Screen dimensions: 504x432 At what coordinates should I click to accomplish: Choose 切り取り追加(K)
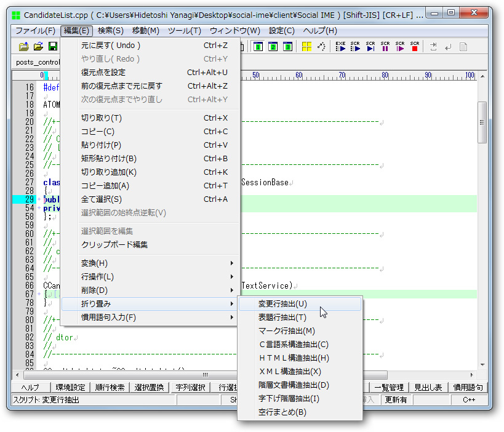[x=150, y=172]
